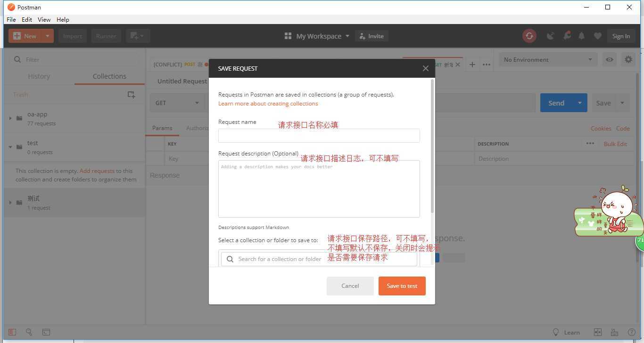Image resolution: width=644 pixels, height=343 pixels.
Task: Open the View menu
Action: click(x=44, y=19)
